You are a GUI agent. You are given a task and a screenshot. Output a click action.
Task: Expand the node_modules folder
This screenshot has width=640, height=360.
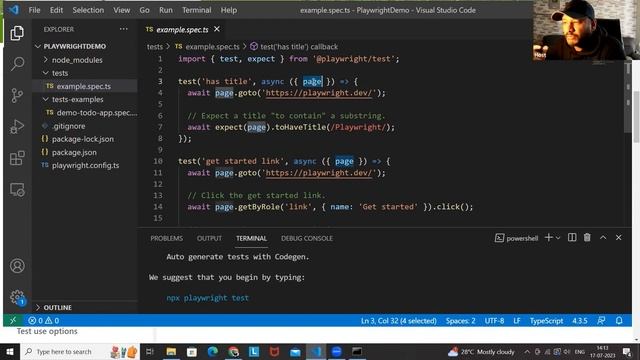tap(77, 60)
